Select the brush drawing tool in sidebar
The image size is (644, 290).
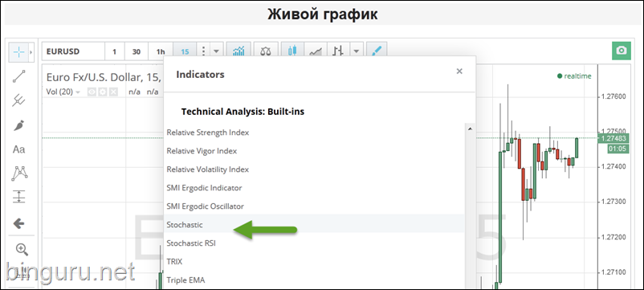pyautogui.click(x=19, y=125)
